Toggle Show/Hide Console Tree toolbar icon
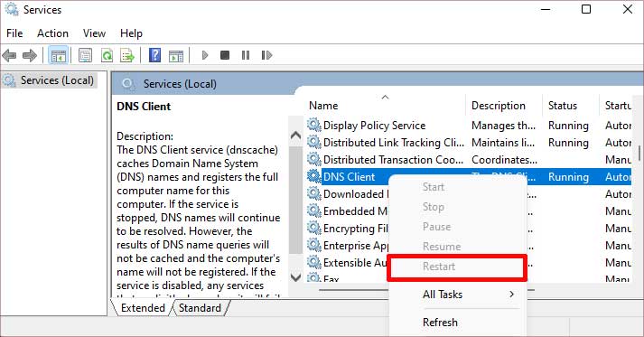The height and width of the screenshot is (337, 644). click(x=59, y=55)
